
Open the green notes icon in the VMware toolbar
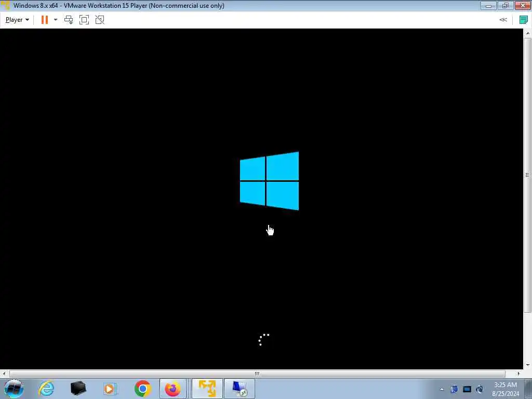(x=524, y=20)
